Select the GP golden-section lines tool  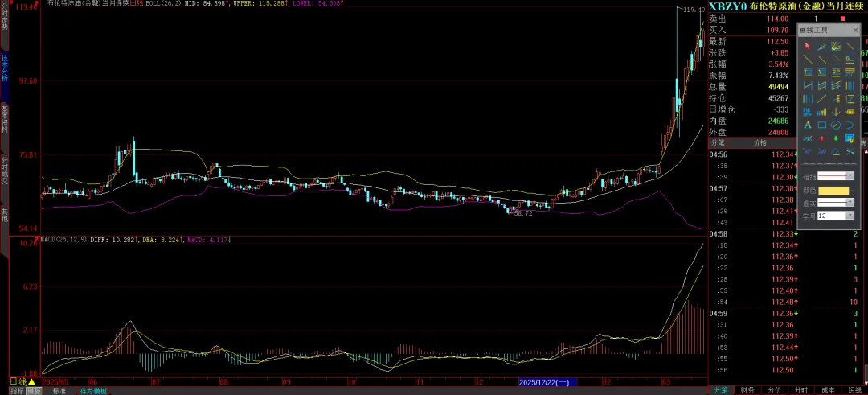click(836, 72)
